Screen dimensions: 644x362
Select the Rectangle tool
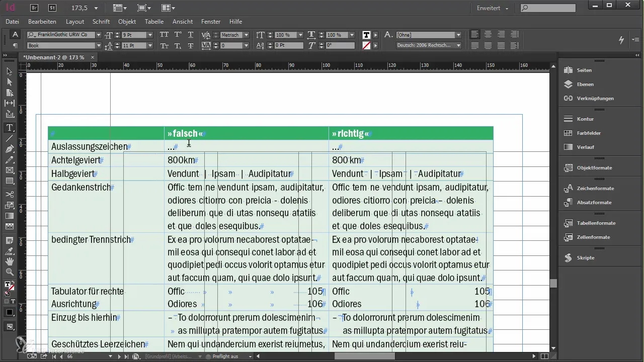click(9, 181)
